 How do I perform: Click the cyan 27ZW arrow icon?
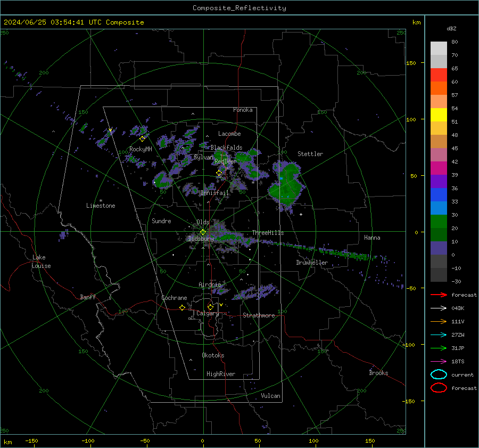tap(439, 335)
